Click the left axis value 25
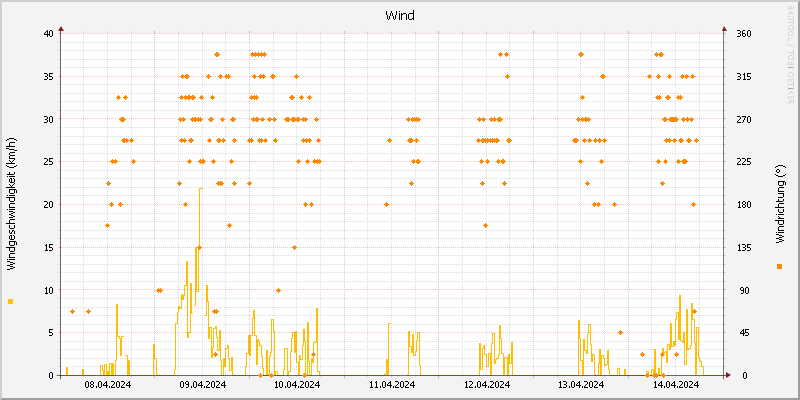 48,162
